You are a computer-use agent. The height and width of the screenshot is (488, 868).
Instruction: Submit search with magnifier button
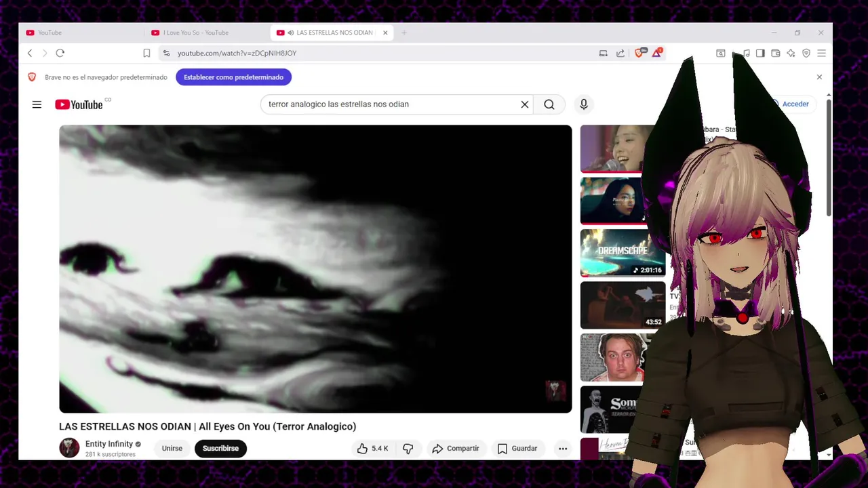[549, 104]
